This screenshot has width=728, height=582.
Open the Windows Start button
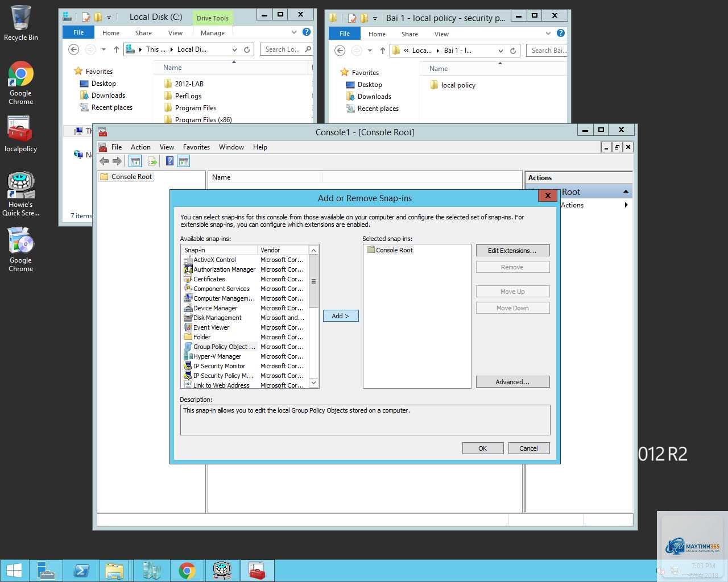tap(14, 571)
